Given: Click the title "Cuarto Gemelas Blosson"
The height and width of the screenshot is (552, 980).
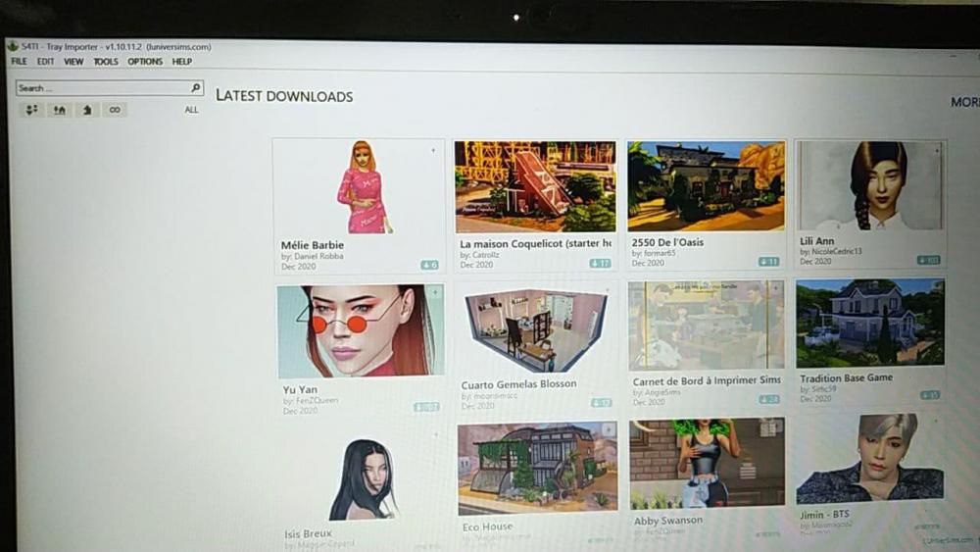Looking at the screenshot, I should tap(518, 384).
